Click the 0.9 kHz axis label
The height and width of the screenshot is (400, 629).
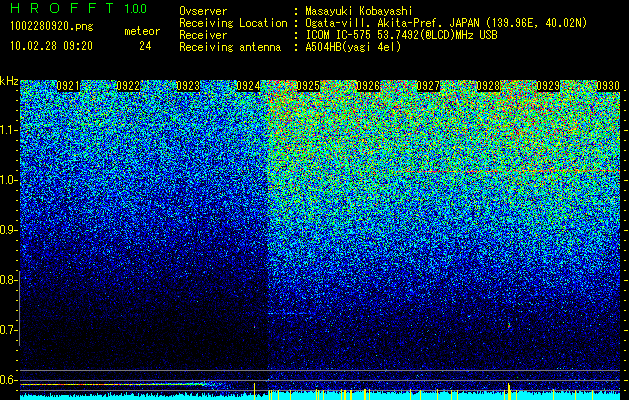point(8,230)
